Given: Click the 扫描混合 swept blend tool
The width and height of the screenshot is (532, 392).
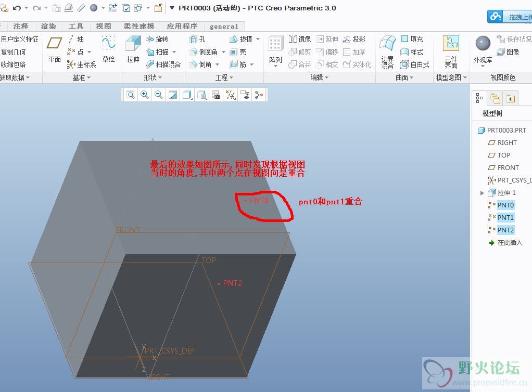Looking at the screenshot, I should coord(163,64).
